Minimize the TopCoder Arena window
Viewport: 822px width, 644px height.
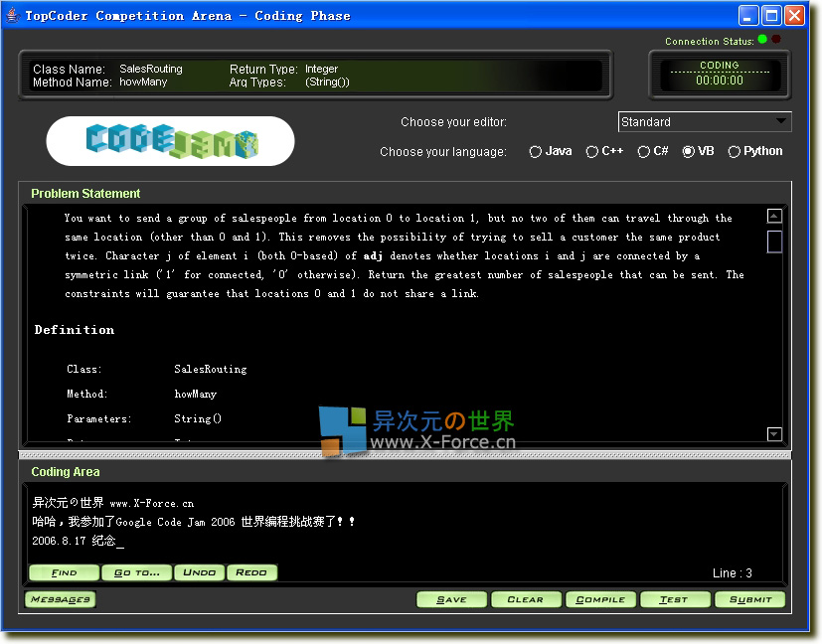pos(748,15)
